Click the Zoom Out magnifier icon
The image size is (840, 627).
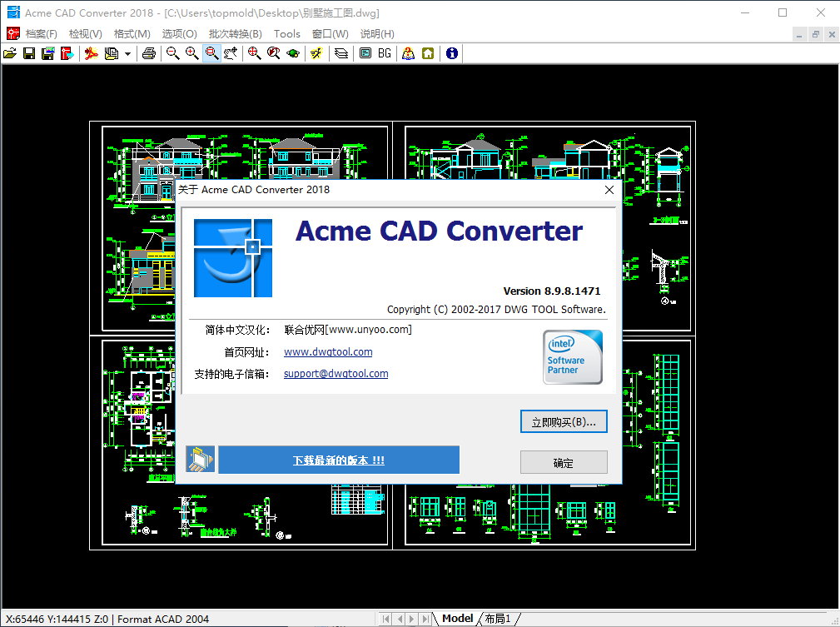[x=172, y=53]
